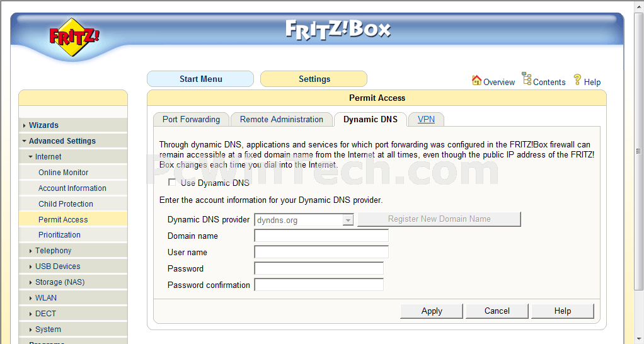
Task: Switch to the Port Forwarding tab
Action: [x=191, y=120]
